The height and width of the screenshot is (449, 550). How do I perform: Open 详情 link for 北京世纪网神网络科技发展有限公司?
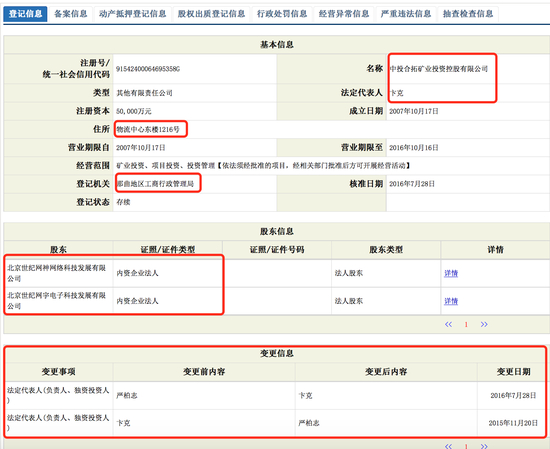[451, 273]
